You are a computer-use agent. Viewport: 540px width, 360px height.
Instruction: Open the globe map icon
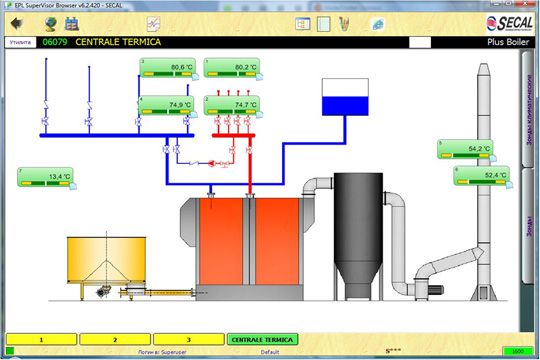click(x=50, y=24)
